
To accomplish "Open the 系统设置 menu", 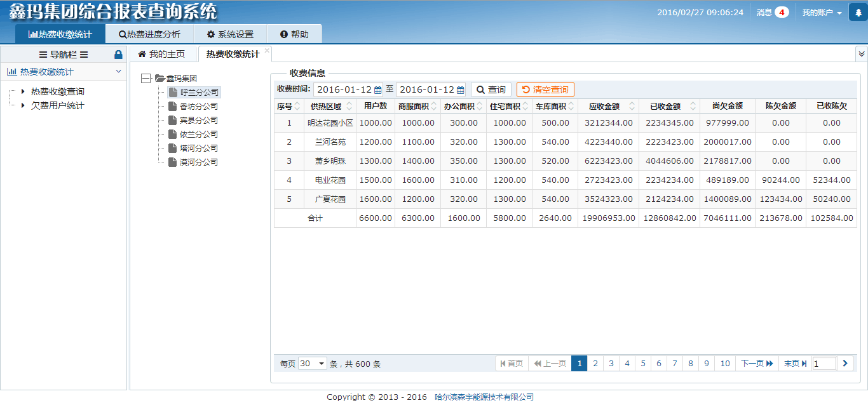I will pyautogui.click(x=230, y=34).
